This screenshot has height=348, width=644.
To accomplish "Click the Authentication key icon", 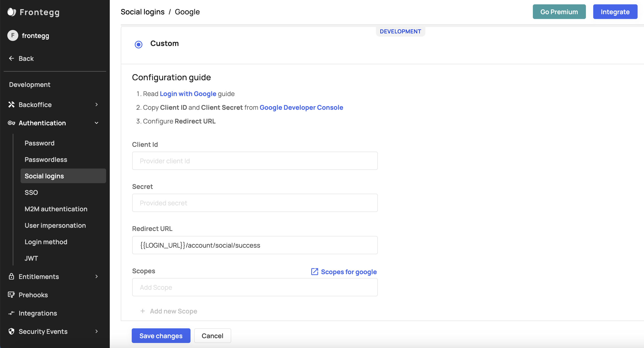I will [11, 123].
